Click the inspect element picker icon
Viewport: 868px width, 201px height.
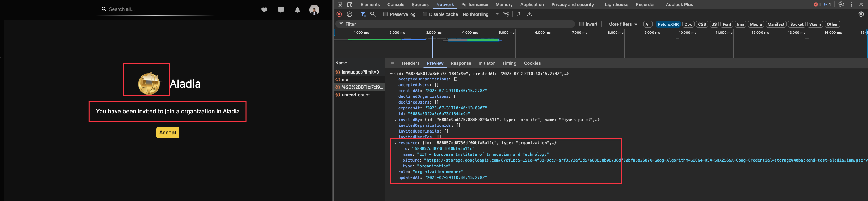pyautogui.click(x=339, y=5)
